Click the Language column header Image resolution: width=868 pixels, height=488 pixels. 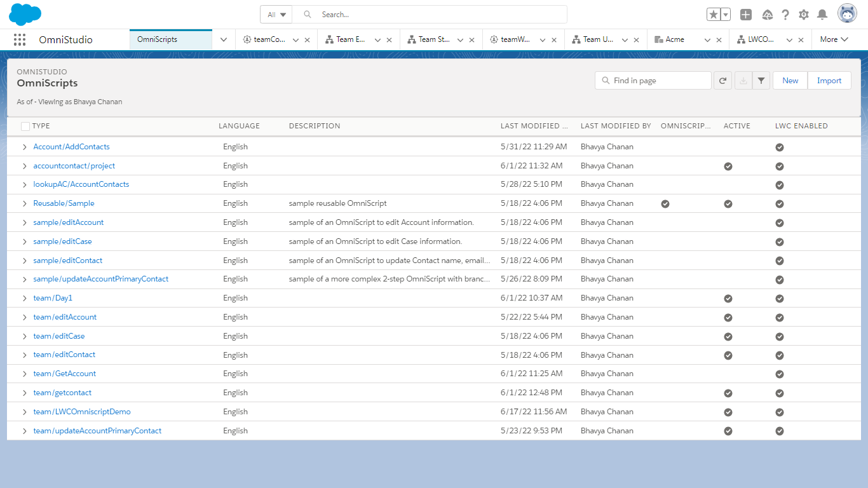tap(239, 126)
